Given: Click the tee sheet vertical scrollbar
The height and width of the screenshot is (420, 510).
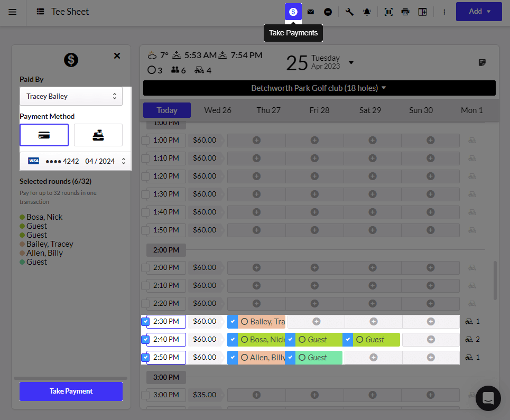Looking at the screenshot, I should click(x=495, y=280).
